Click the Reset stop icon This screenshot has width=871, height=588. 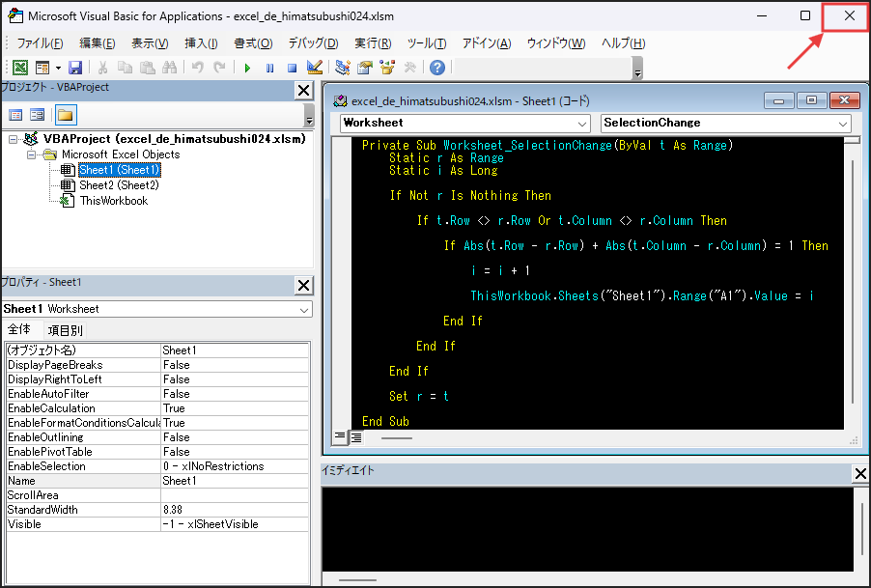(x=292, y=68)
